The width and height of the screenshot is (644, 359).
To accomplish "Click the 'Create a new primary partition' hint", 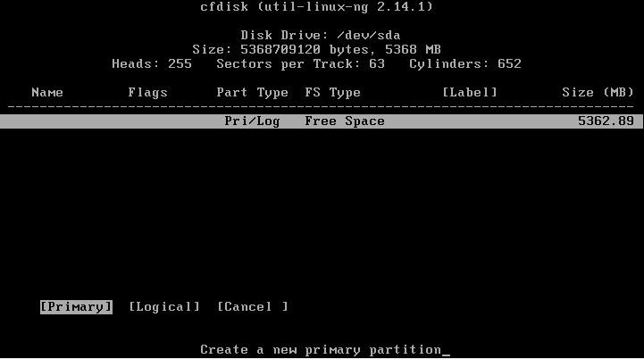I will (321, 349).
